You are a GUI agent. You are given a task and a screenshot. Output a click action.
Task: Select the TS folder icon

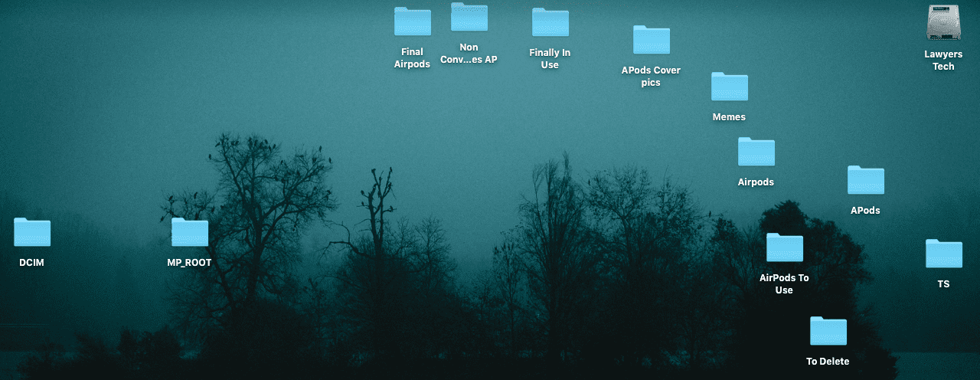tap(944, 254)
